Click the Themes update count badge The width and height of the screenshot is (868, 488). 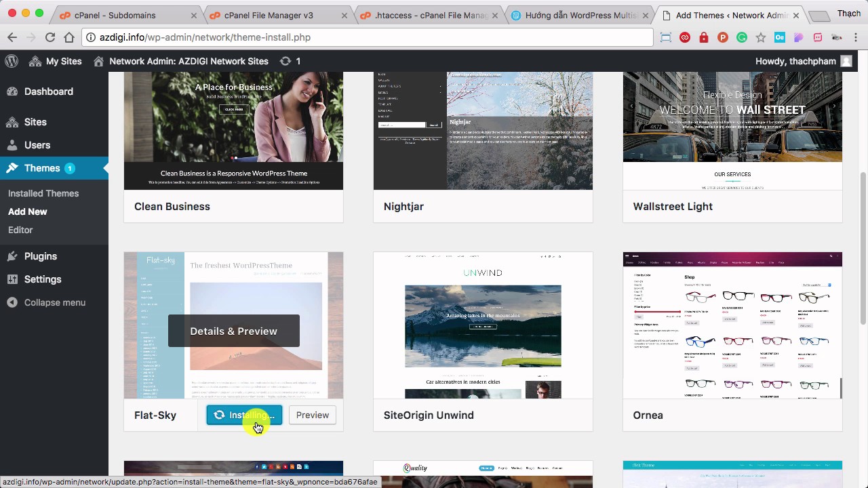tap(70, 168)
